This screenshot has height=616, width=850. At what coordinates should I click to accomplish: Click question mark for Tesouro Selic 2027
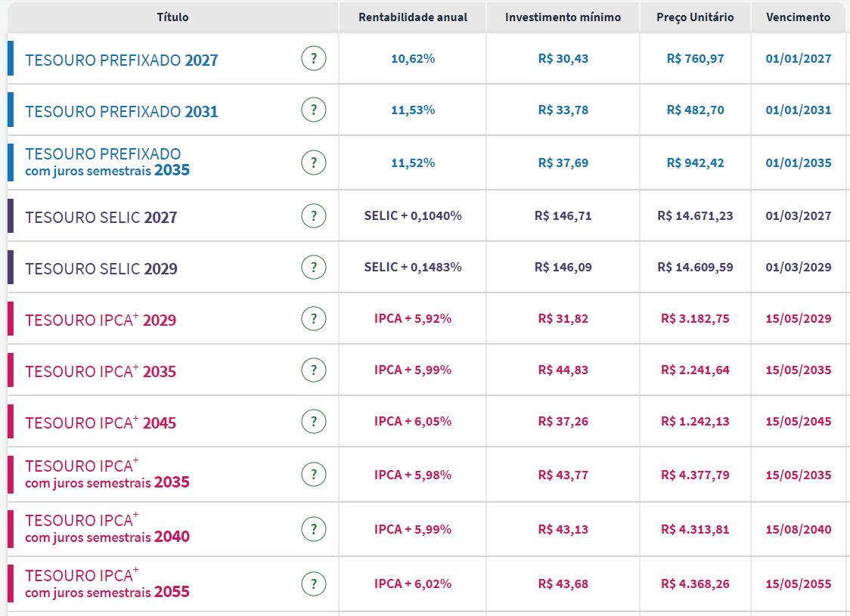[314, 216]
